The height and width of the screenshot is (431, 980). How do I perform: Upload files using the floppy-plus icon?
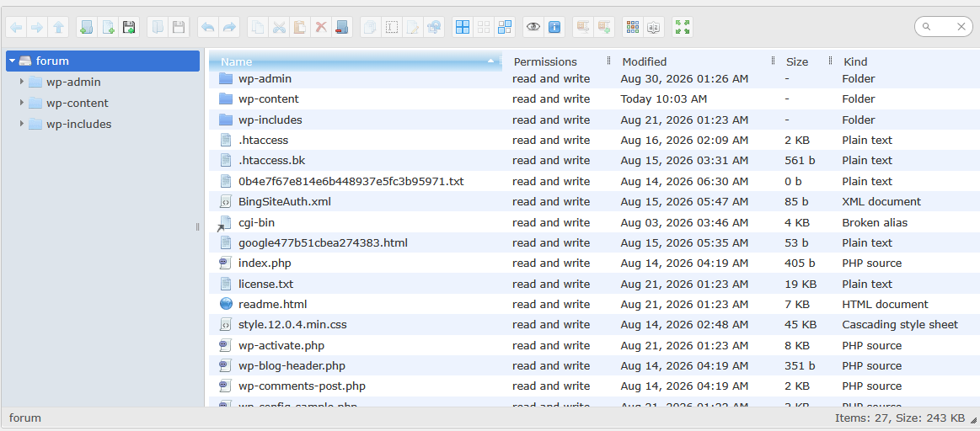(x=129, y=27)
